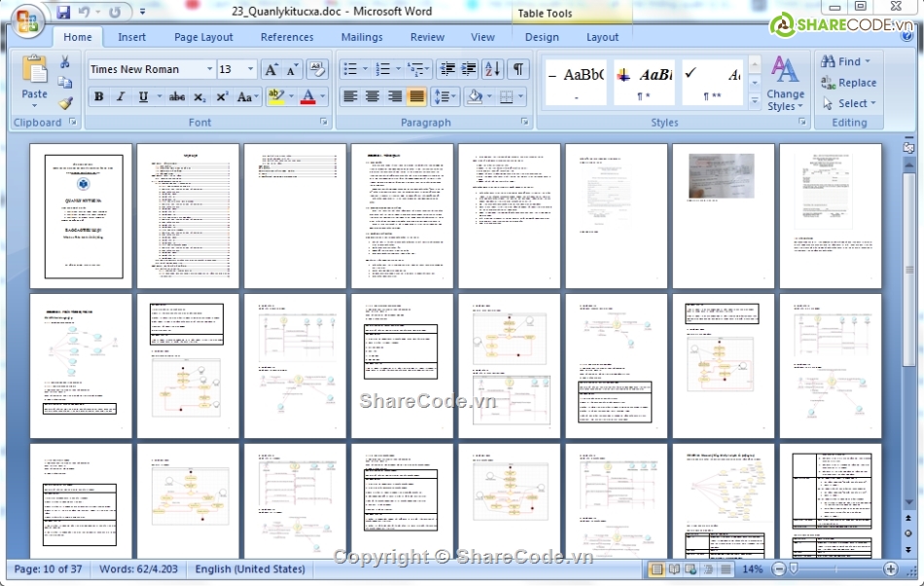Screen dimensions: 924x586
Task: Switch to Print Layout view
Action: (x=656, y=568)
